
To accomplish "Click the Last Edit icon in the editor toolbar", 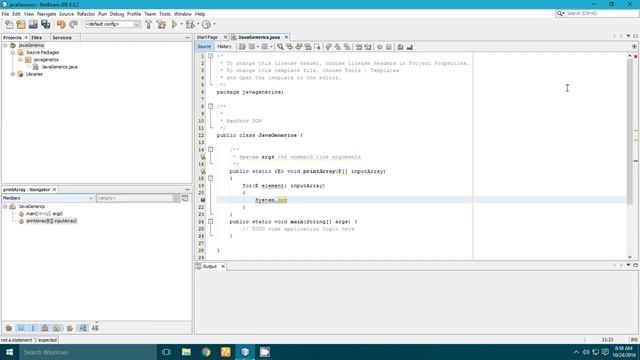I will point(242,47).
